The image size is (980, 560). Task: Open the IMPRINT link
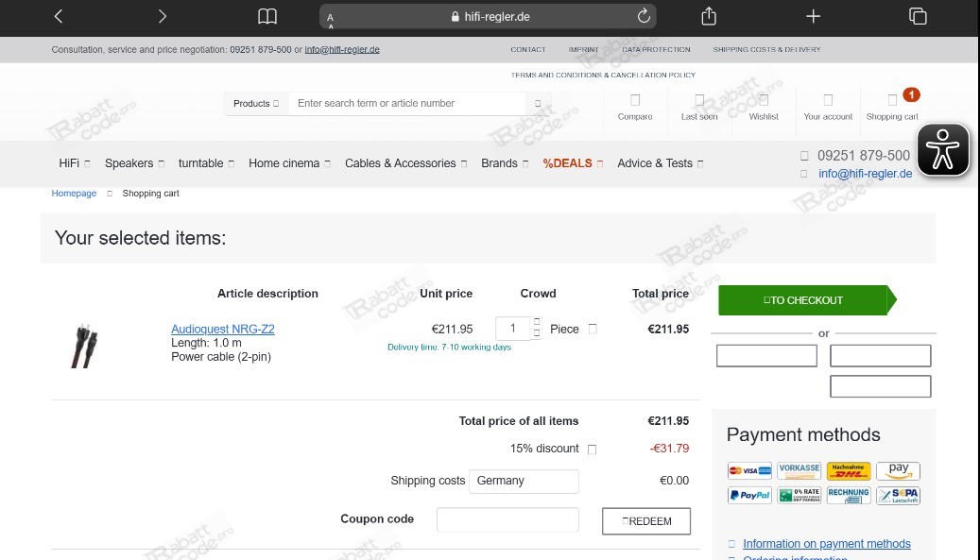(584, 49)
